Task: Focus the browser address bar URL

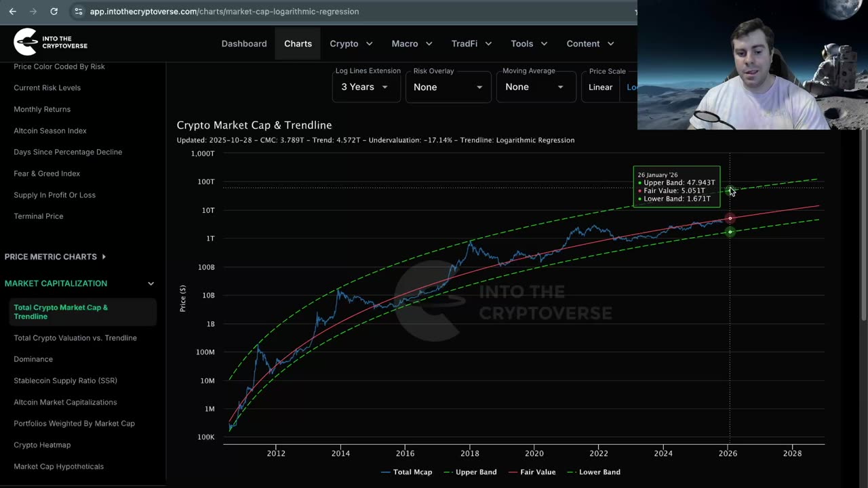Action: coord(224,12)
